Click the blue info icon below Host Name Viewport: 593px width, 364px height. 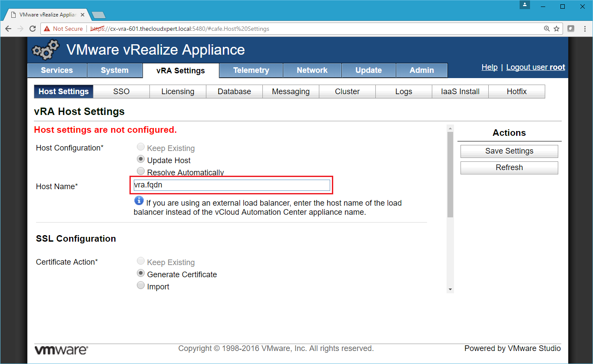point(139,200)
